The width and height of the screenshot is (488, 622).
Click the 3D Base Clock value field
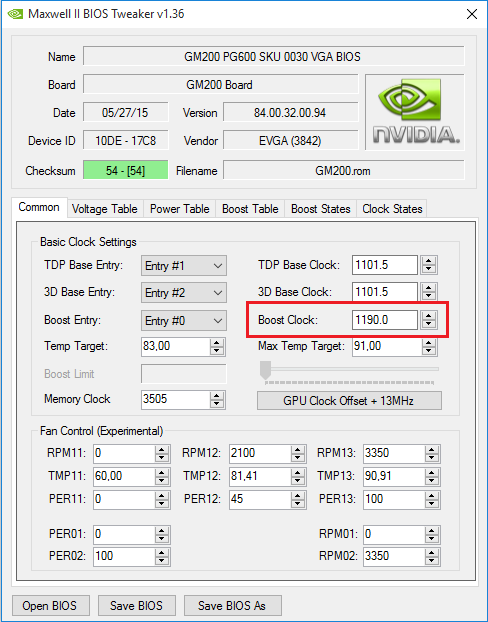[x=385, y=292]
